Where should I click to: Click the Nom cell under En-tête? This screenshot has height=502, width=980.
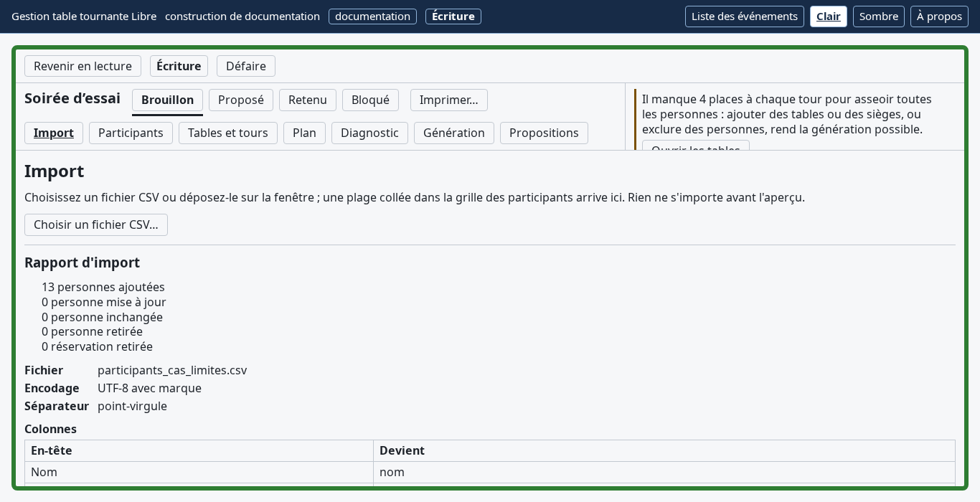199,473
